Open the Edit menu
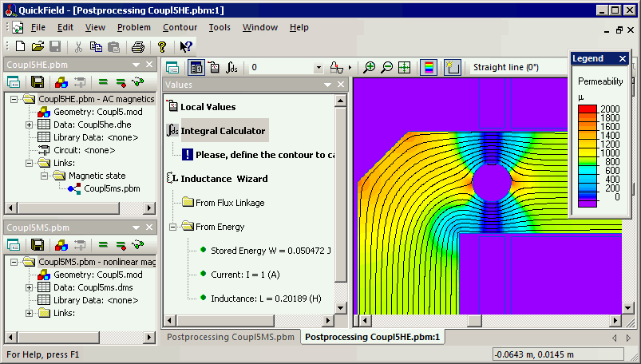 65,27
